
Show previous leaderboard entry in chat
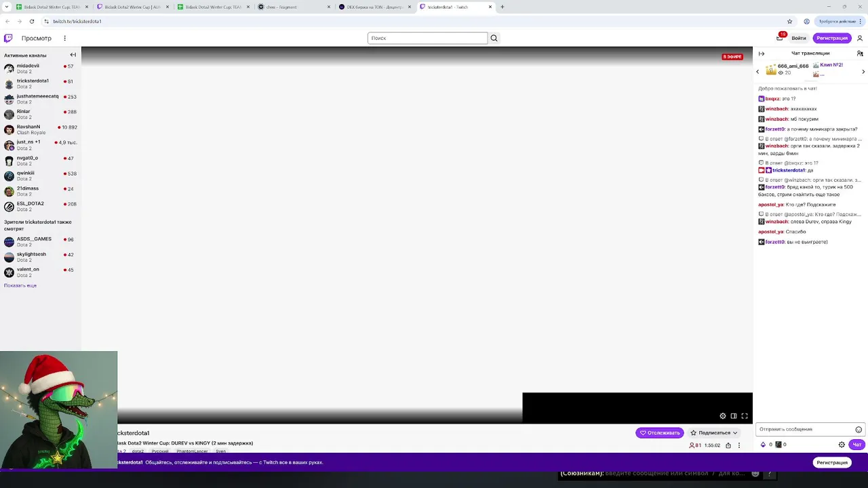point(758,71)
